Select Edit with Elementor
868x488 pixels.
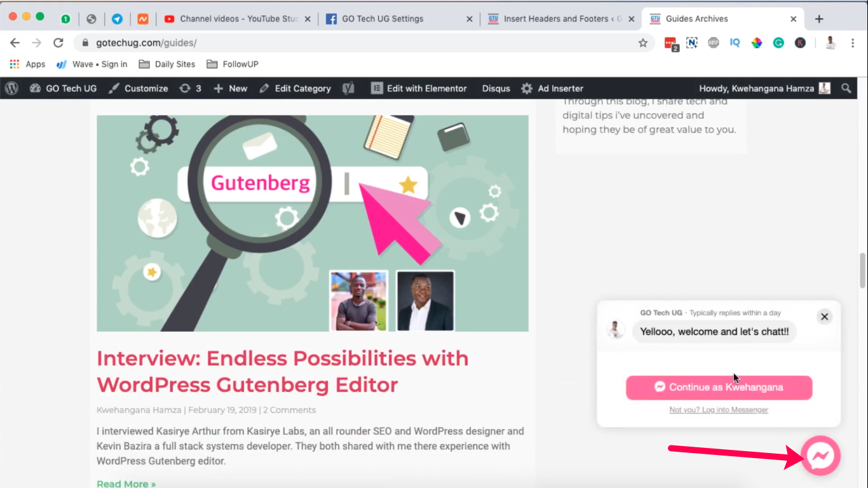tap(419, 88)
